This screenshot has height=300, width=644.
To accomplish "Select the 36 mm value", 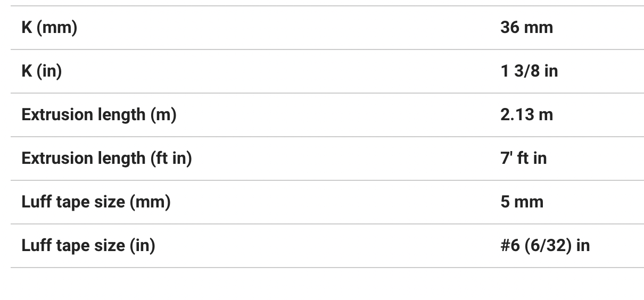I will [x=526, y=28].
